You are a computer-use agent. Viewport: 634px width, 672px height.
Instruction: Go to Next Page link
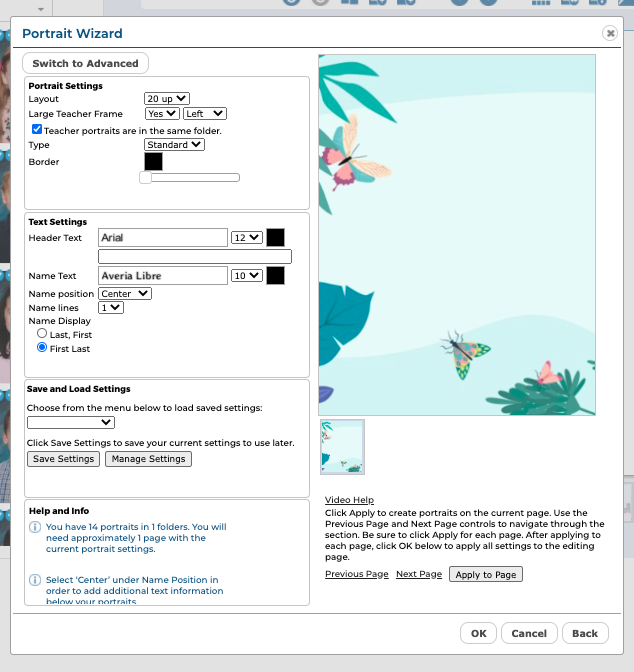click(x=418, y=574)
